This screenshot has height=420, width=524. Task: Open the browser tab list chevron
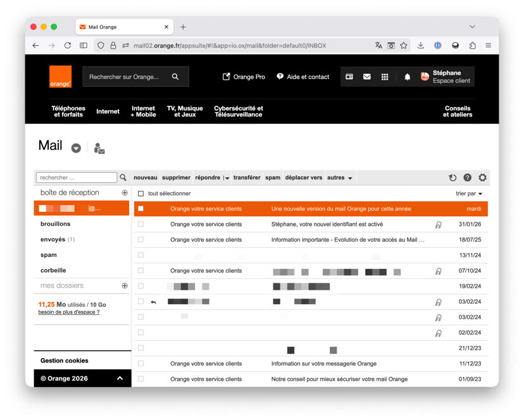pyautogui.click(x=472, y=27)
